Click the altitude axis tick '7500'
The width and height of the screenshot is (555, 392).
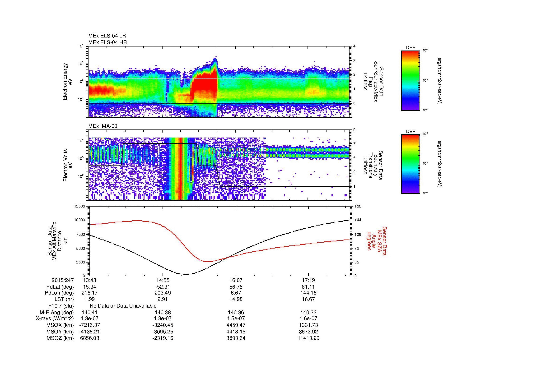tap(81, 234)
